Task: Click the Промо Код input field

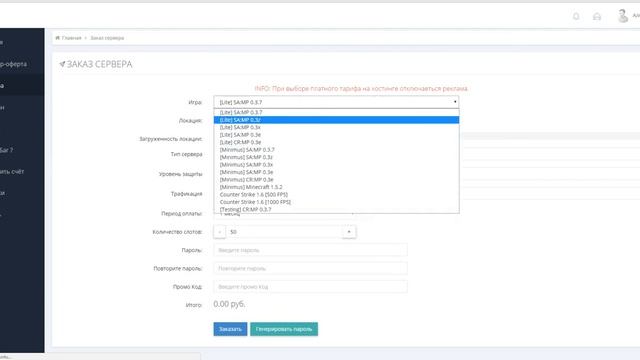Action: [x=310, y=287]
